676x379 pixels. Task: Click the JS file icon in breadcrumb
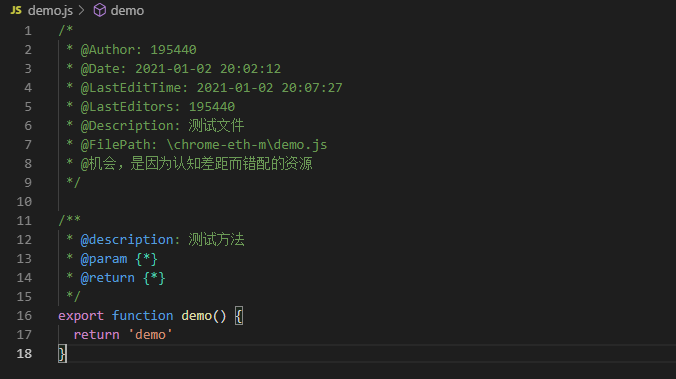tap(16, 10)
